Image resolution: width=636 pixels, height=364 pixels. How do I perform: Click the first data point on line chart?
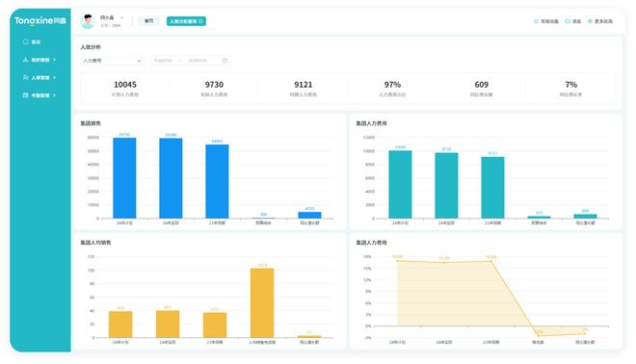tap(397, 261)
